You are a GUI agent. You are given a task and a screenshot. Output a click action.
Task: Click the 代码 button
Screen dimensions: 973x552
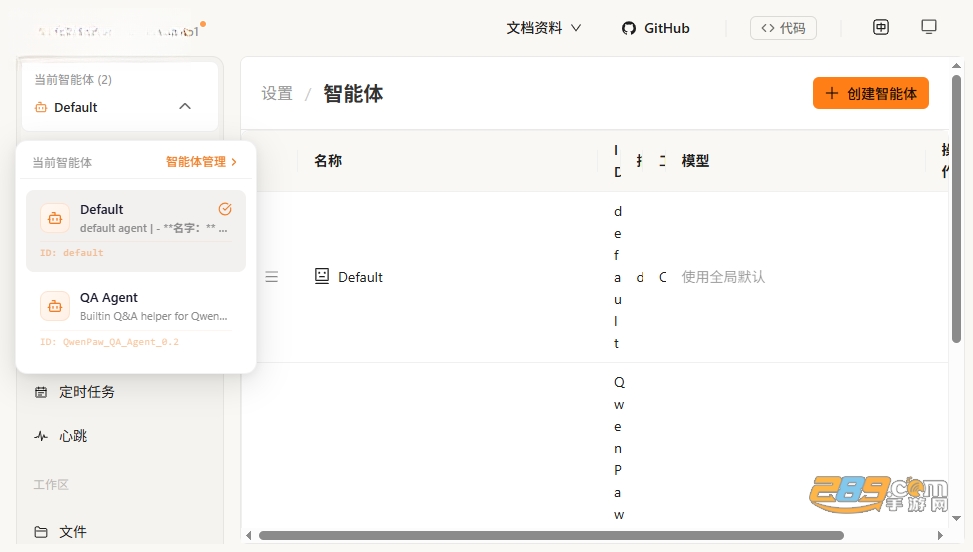click(x=783, y=28)
